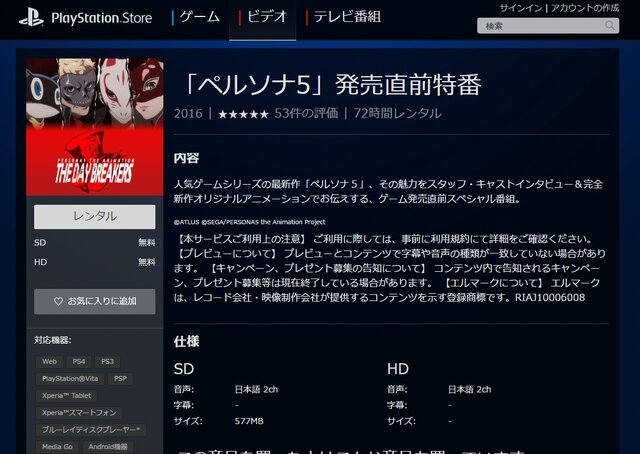Select the HD 無料 rental option
This screenshot has height=454, width=640.
click(x=95, y=262)
